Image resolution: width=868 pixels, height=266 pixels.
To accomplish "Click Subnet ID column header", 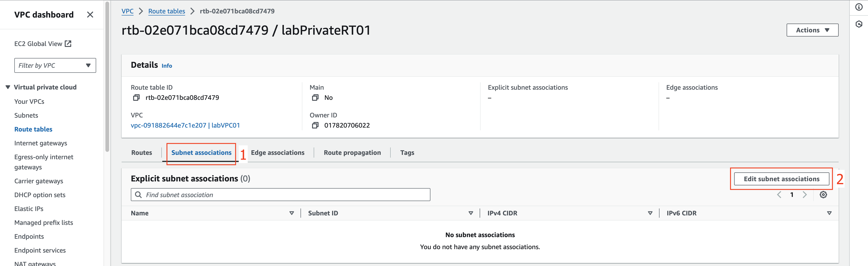I will (x=323, y=213).
